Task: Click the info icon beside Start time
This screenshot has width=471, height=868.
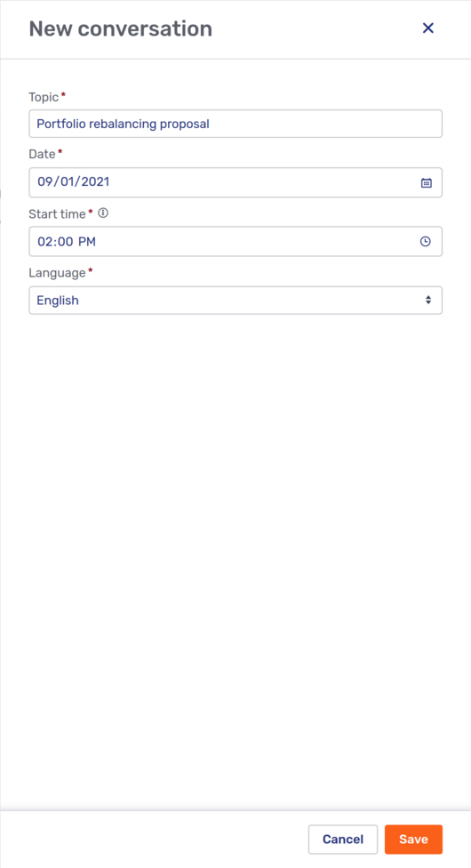Action: 102,213
